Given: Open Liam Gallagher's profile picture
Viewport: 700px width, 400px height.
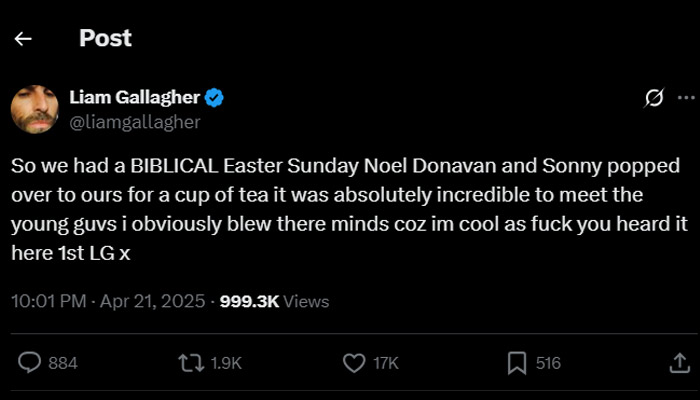Looking at the screenshot, I should coord(35,108).
